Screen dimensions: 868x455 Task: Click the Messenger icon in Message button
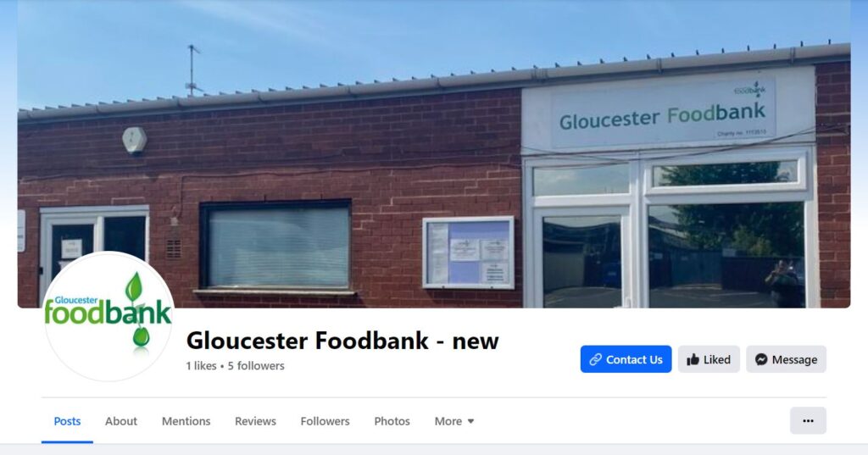761,360
